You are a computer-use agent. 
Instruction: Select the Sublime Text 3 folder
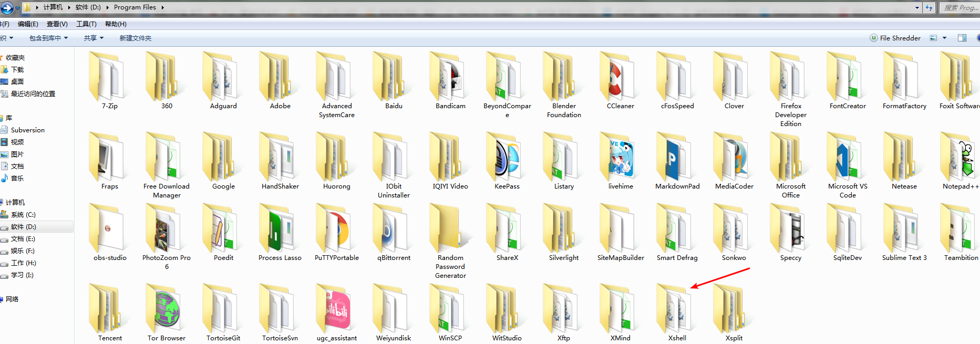pyautogui.click(x=904, y=232)
